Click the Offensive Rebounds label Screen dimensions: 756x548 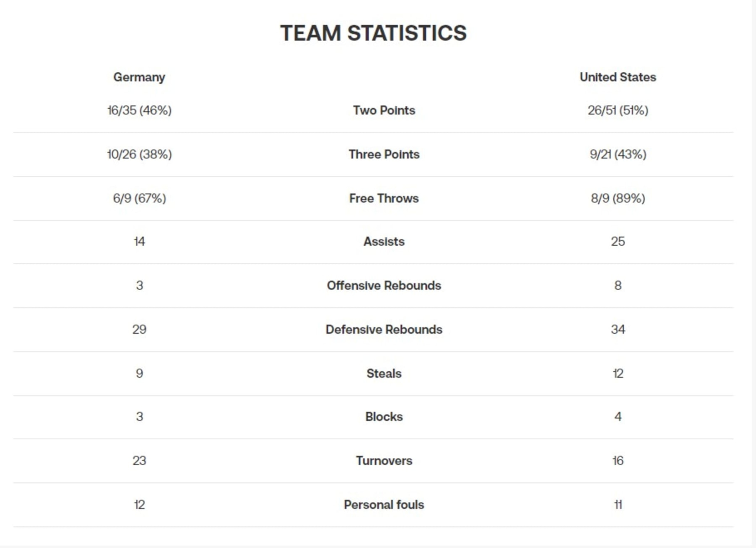[384, 285]
